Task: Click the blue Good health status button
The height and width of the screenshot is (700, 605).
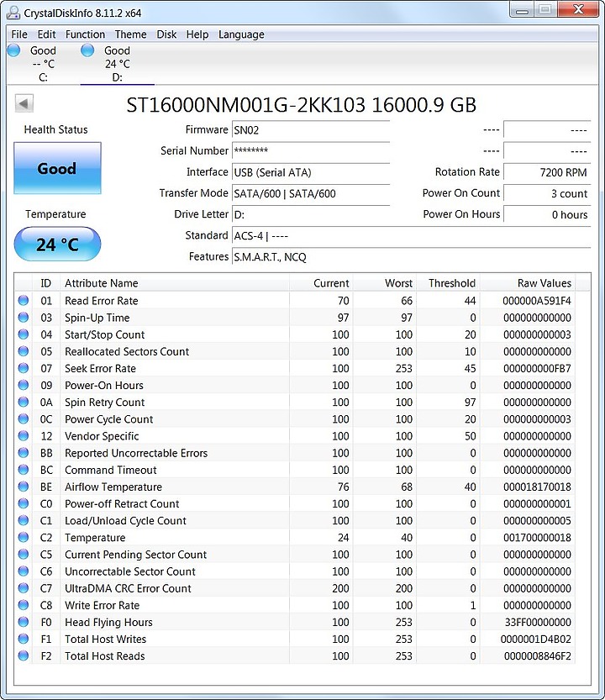Action: [x=57, y=168]
